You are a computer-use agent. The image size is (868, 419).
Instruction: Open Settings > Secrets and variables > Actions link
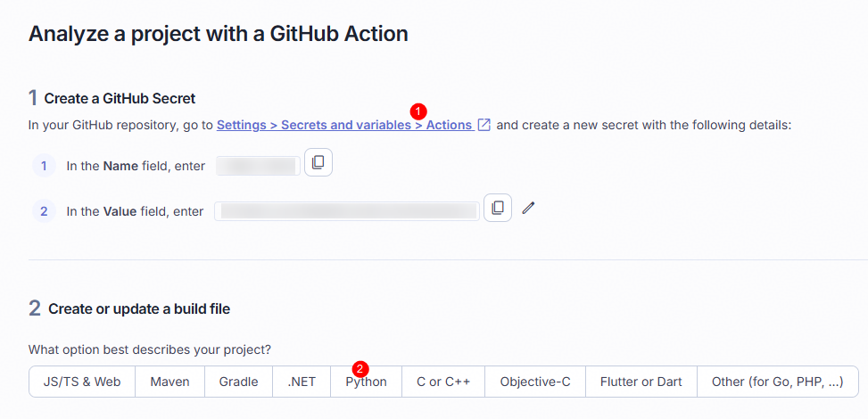pyautogui.click(x=344, y=125)
